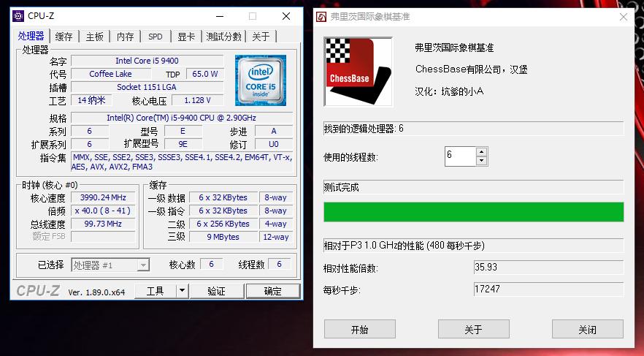Screen dimensions: 644x356
Task: Click the TDP value 65.0 W
Action: point(205,74)
